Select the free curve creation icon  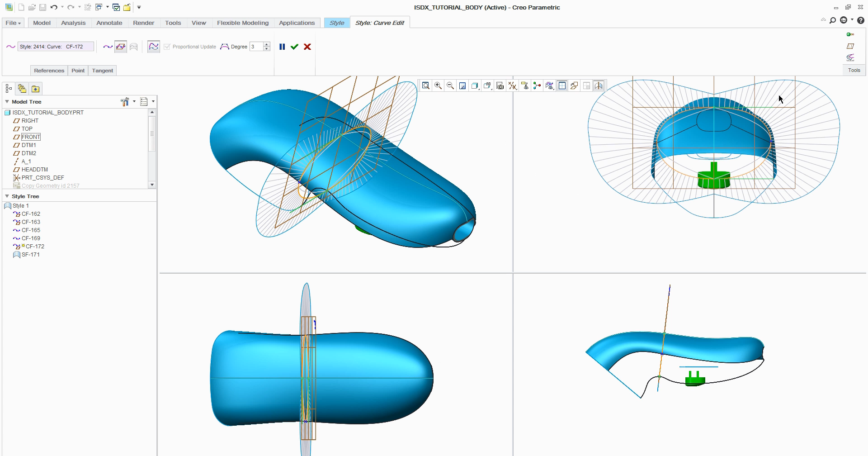tap(108, 46)
